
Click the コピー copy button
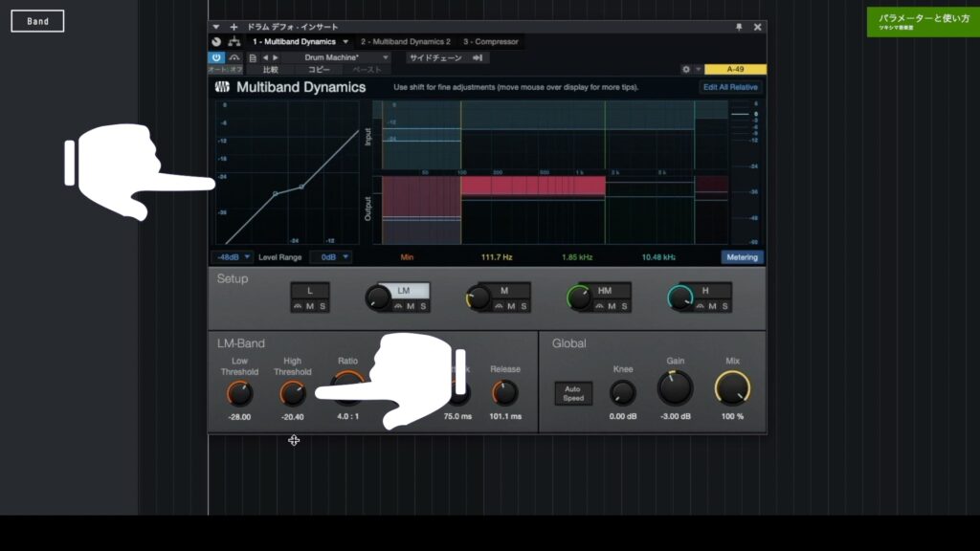click(x=319, y=69)
